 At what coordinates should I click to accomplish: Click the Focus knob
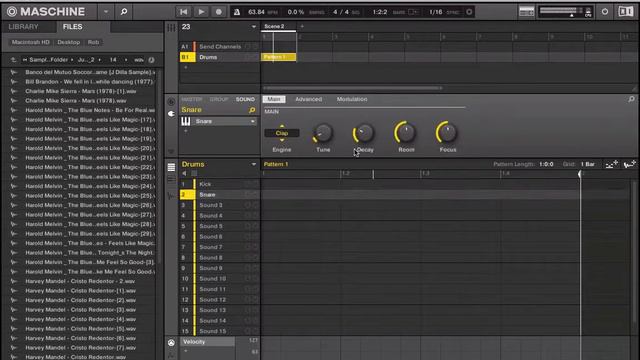447,132
